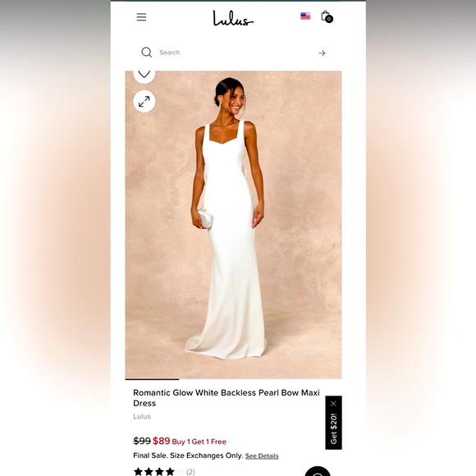Tap the Romantic Glow dress title
This screenshot has height=476, width=476.
click(x=227, y=398)
